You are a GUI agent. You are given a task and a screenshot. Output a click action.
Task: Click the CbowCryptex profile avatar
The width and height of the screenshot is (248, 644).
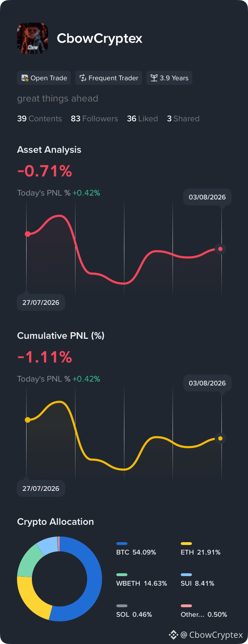(x=33, y=38)
